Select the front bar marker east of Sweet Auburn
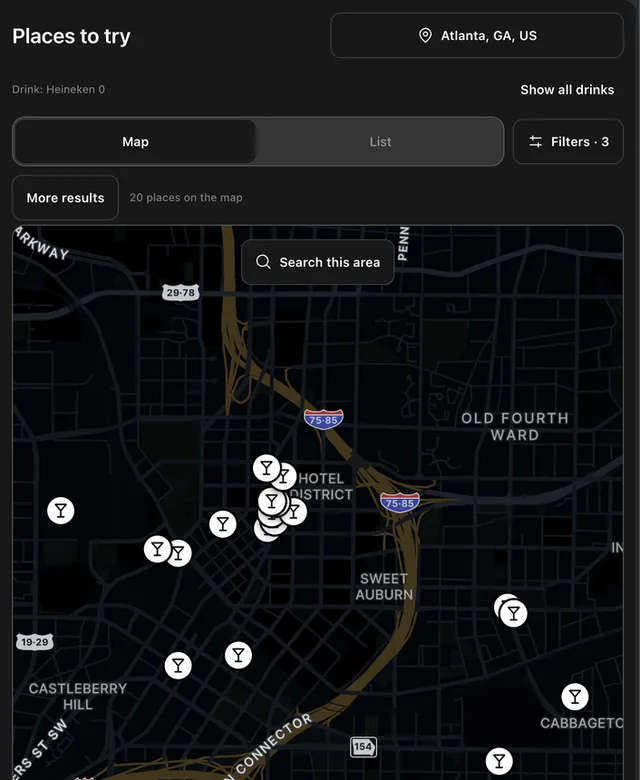Screen dimensions: 640x780 click(x=514, y=613)
